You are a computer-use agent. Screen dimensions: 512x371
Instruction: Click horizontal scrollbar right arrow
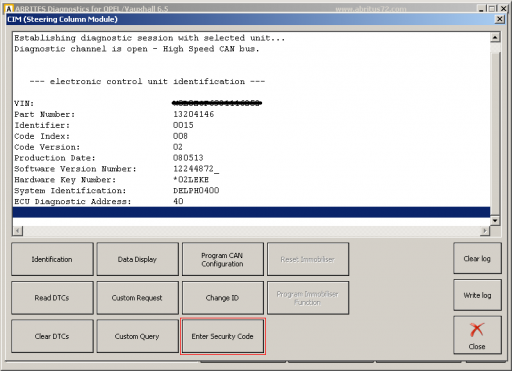coord(485,230)
